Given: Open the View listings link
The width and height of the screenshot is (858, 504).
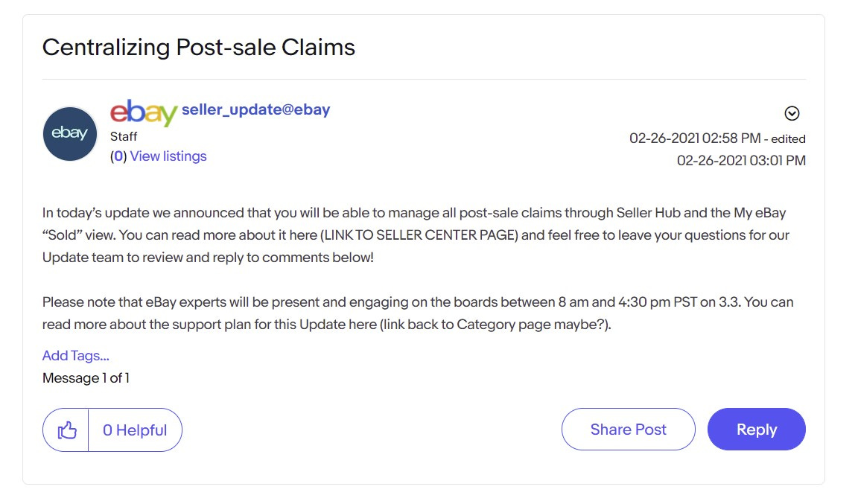Looking at the screenshot, I should (x=168, y=156).
